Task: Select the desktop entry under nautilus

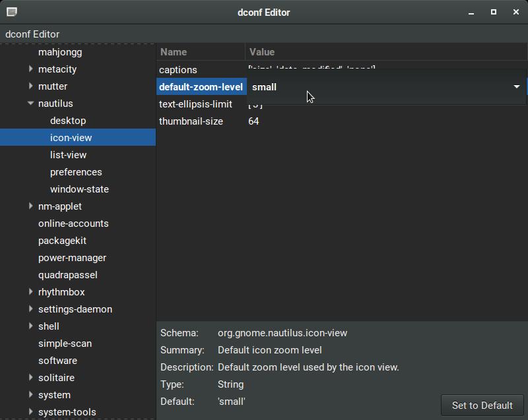Action: point(68,121)
